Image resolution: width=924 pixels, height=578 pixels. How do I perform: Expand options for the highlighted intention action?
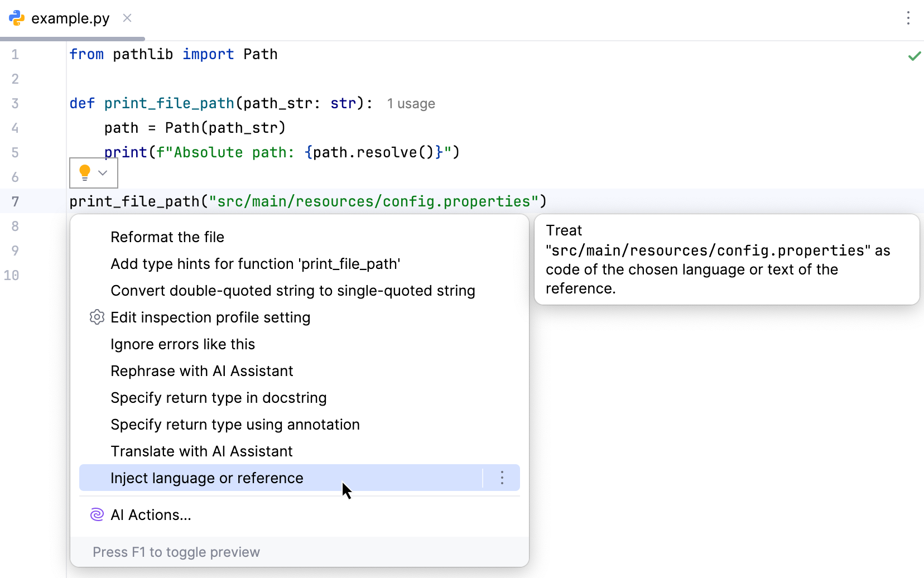(x=501, y=478)
